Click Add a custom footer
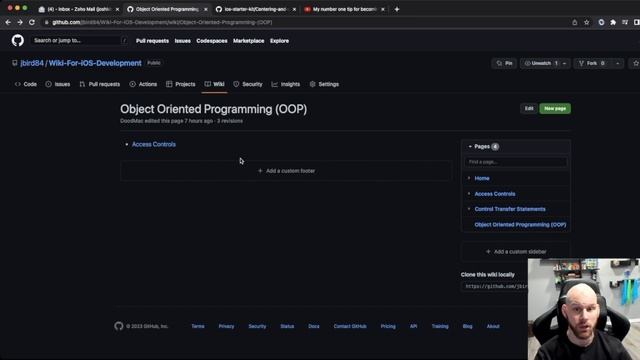 (x=287, y=171)
